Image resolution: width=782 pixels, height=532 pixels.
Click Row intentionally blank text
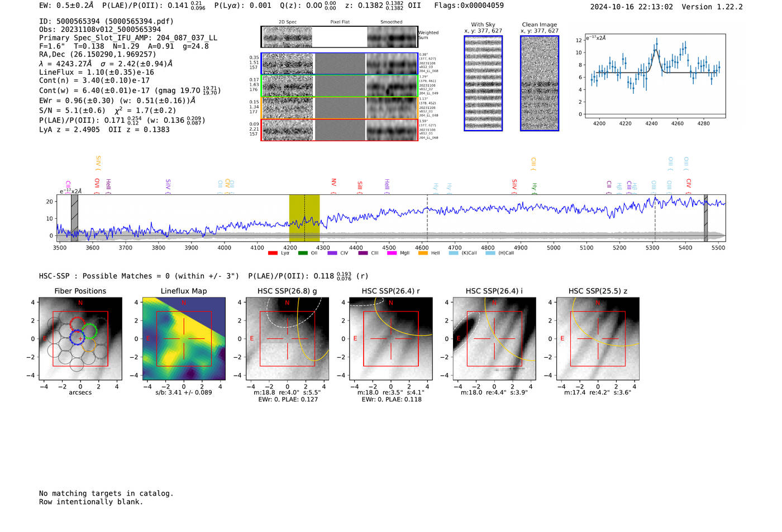pyautogui.click(x=91, y=502)
